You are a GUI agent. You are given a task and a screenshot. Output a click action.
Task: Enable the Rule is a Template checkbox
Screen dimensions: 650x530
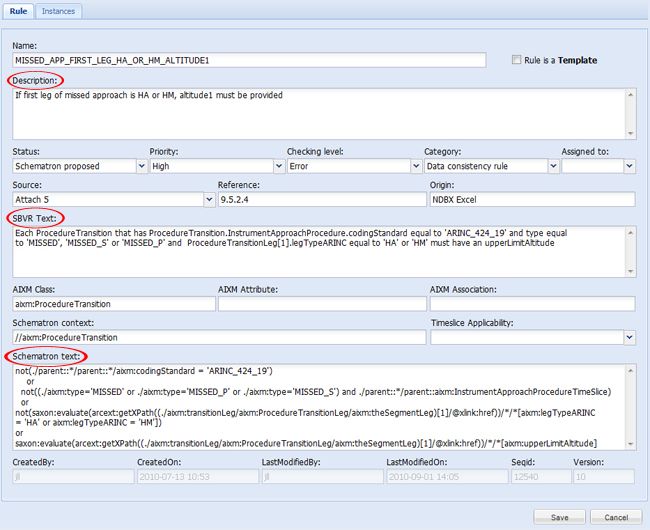point(516,60)
